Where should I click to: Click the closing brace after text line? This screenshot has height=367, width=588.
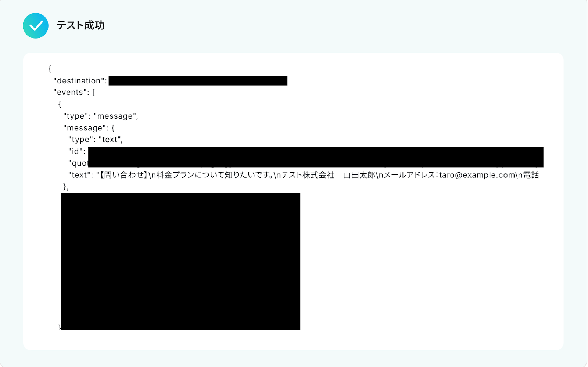pyautogui.click(x=66, y=187)
